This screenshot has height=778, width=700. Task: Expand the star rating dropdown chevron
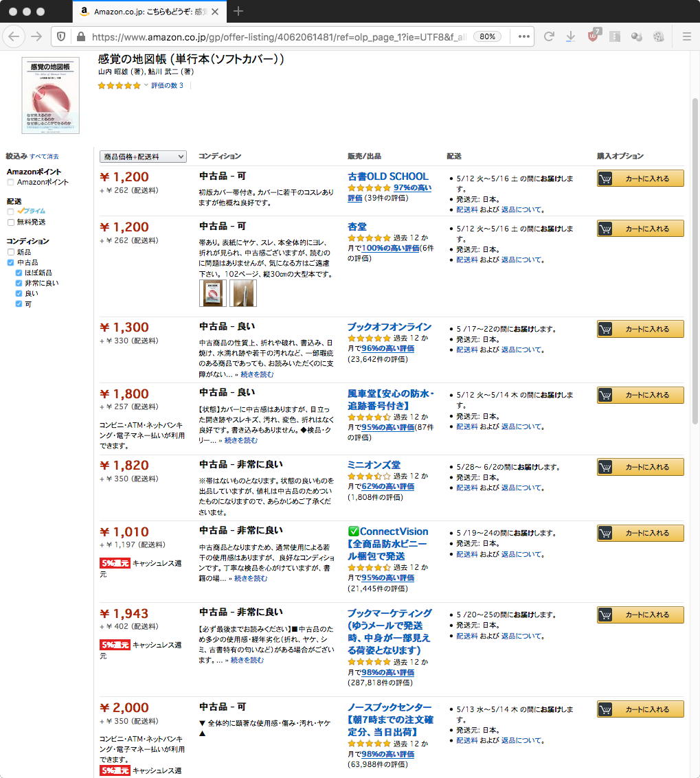pos(146,85)
